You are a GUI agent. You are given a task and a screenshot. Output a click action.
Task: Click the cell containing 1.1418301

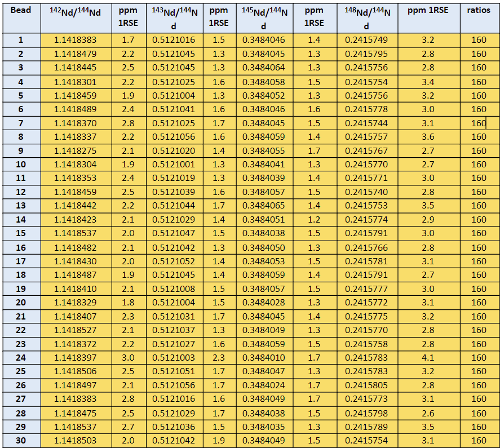tap(76, 82)
